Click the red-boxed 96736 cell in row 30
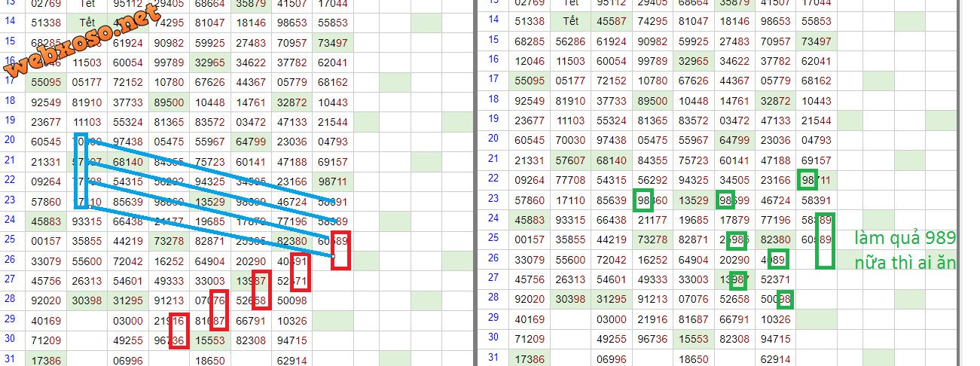The height and width of the screenshot is (366, 980). pos(169,340)
